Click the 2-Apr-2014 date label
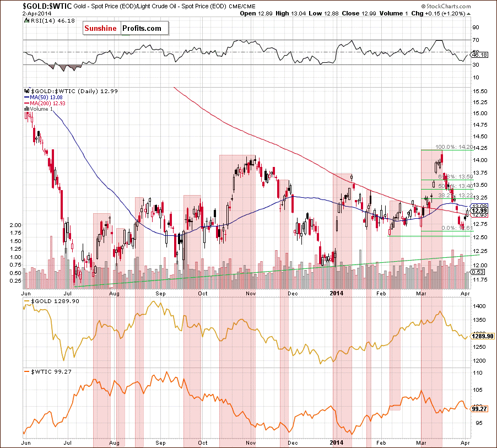 coord(37,14)
